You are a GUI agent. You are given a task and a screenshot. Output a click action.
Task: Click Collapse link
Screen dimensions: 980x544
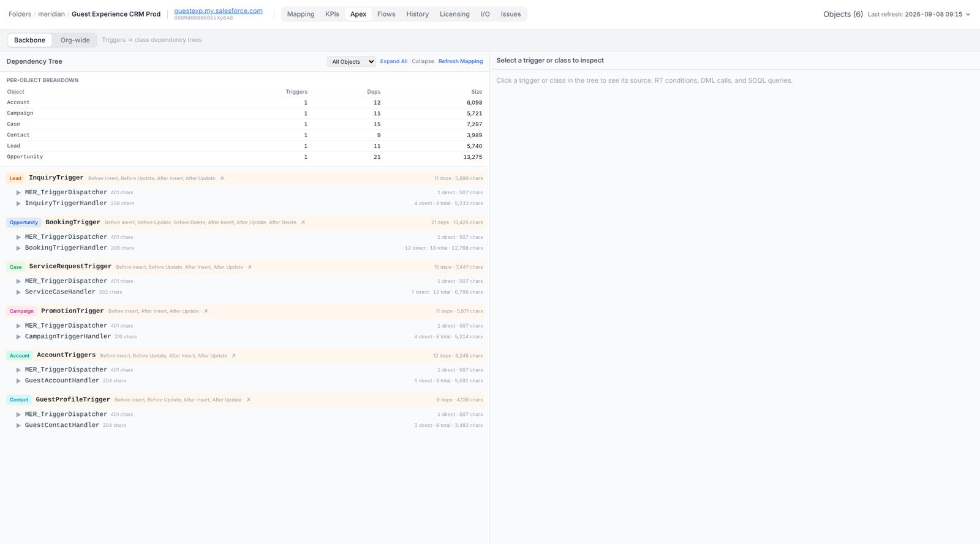pyautogui.click(x=423, y=61)
